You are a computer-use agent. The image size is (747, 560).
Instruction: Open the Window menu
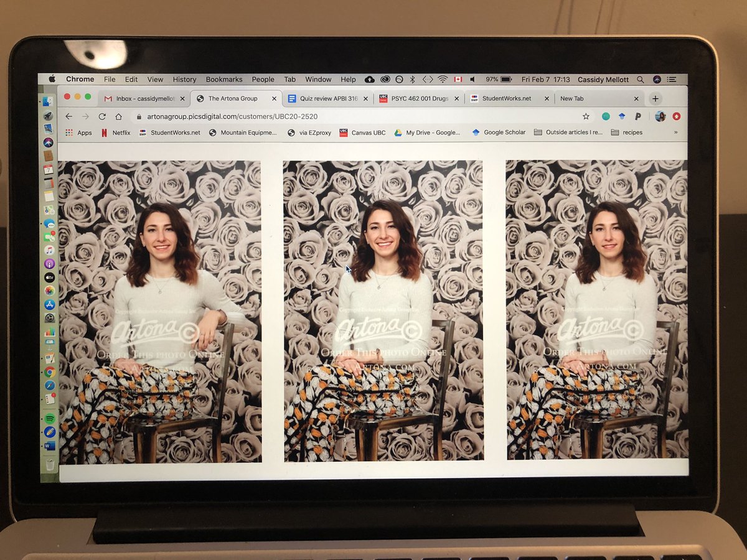point(318,79)
